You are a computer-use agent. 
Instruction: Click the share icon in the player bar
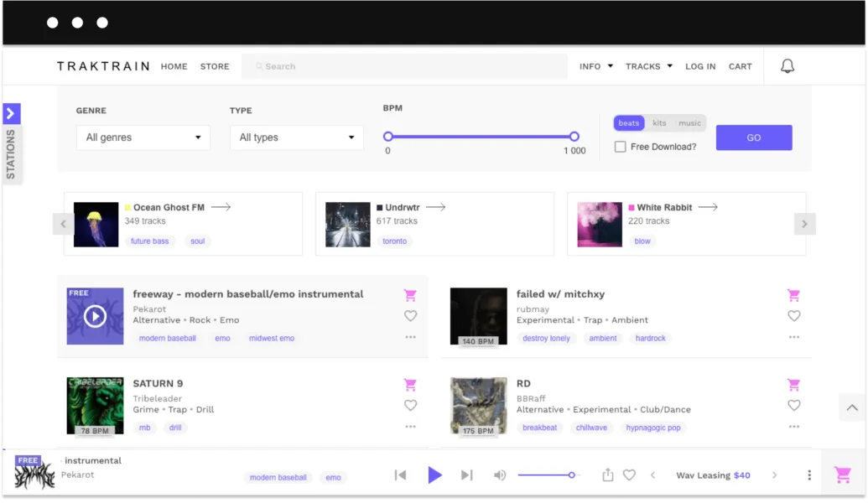pyautogui.click(x=607, y=475)
